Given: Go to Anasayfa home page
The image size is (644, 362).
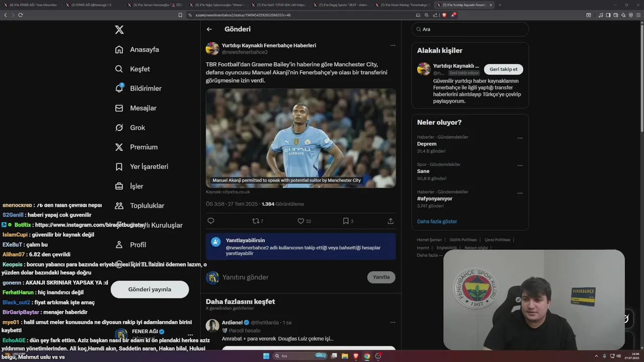Looking at the screenshot, I should pyautogui.click(x=137, y=49).
